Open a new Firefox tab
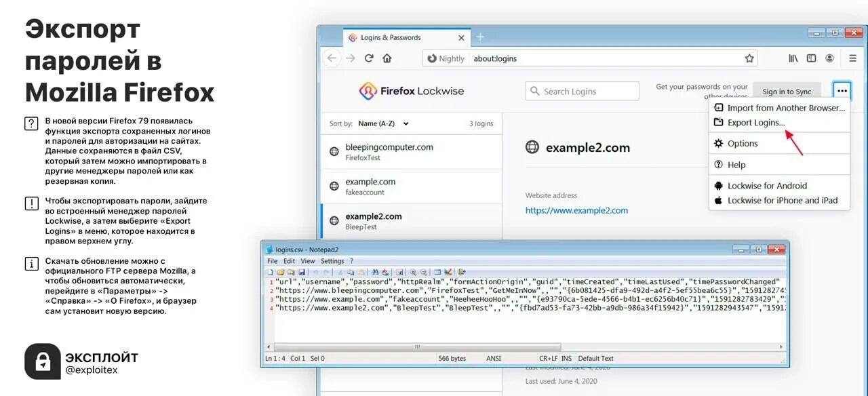Viewport: 868px width, 396px height. coord(481,37)
